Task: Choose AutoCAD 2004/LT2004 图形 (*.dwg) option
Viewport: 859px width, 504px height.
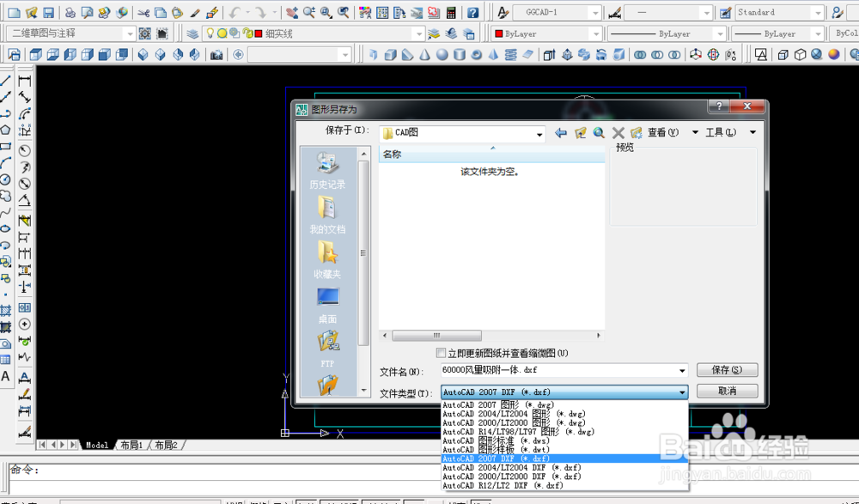Action: click(x=564, y=414)
